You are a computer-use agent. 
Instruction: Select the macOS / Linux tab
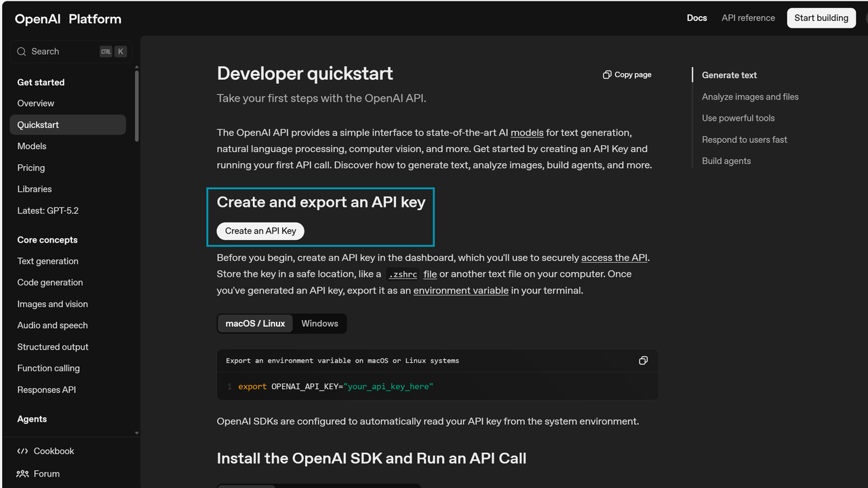[x=255, y=323]
